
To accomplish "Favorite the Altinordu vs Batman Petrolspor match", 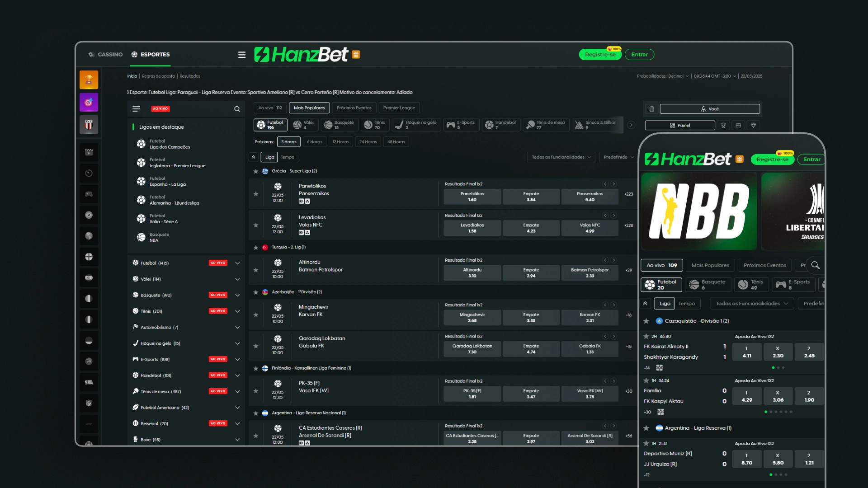I will point(256,270).
